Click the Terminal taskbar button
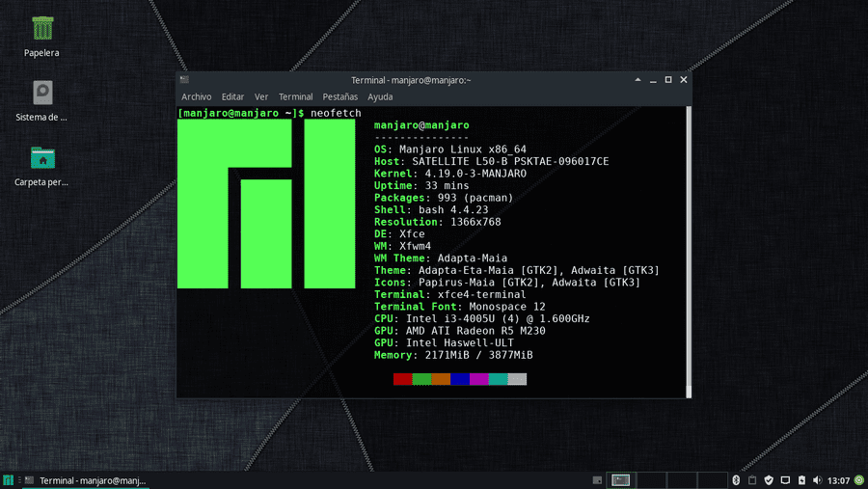 point(86,480)
